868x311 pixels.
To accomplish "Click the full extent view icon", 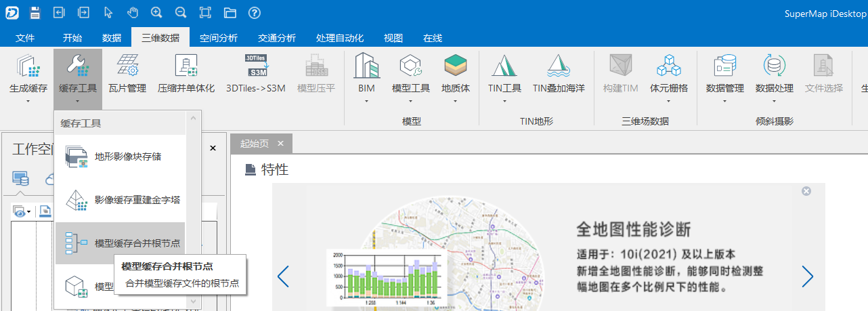I will (205, 12).
